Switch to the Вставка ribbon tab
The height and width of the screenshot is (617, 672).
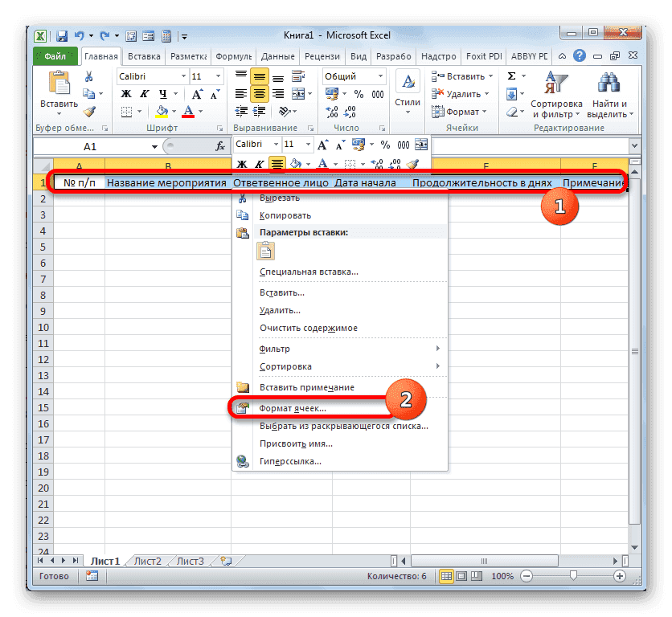146,56
